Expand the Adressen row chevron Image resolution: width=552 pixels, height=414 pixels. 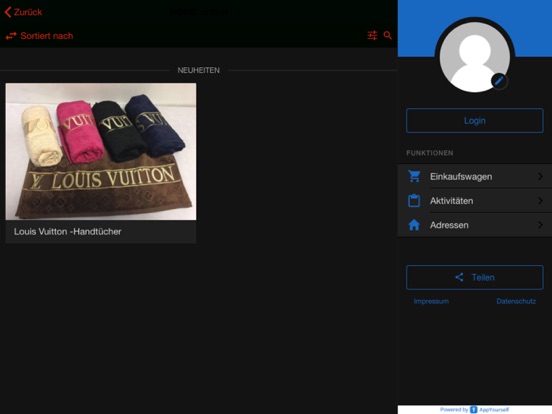[x=540, y=225]
